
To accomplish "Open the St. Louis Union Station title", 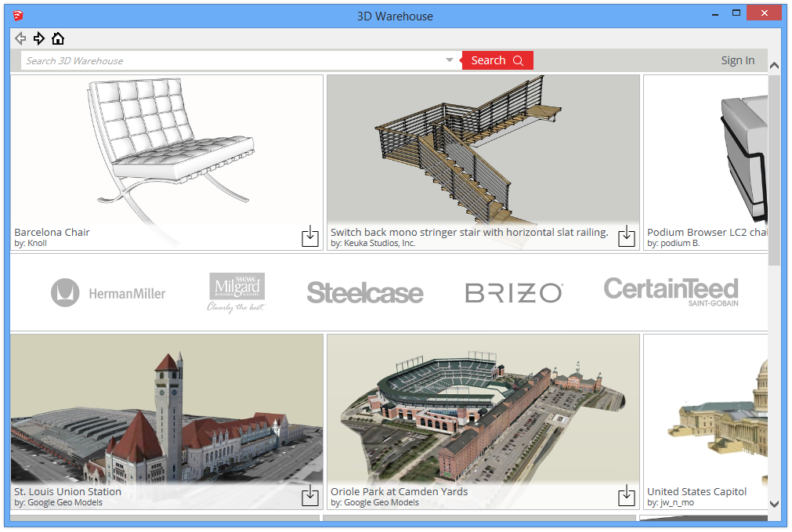I will click(x=67, y=491).
